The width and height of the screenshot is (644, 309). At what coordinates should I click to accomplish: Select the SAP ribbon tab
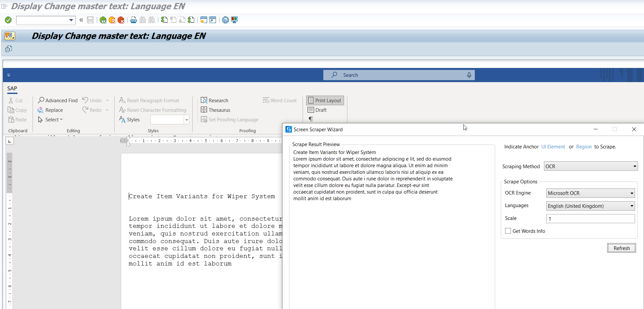[12, 88]
